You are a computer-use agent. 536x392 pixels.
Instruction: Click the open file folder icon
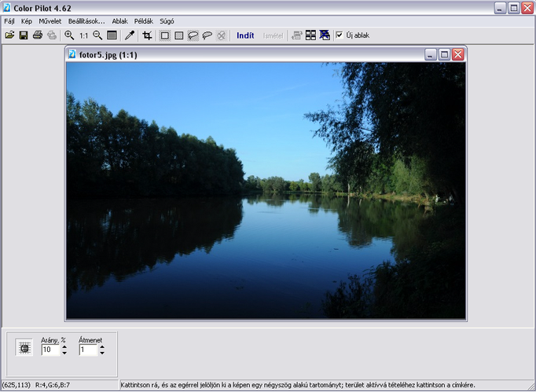[9, 35]
